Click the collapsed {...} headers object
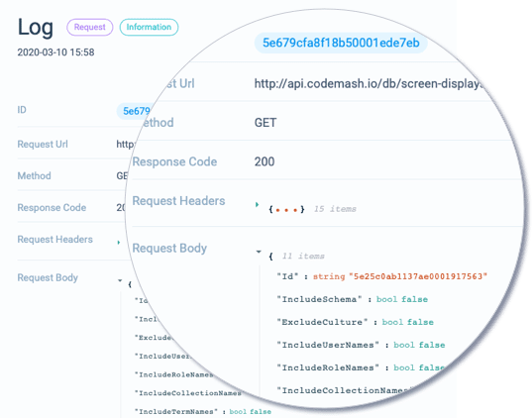The width and height of the screenshot is (532, 418). [x=286, y=209]
